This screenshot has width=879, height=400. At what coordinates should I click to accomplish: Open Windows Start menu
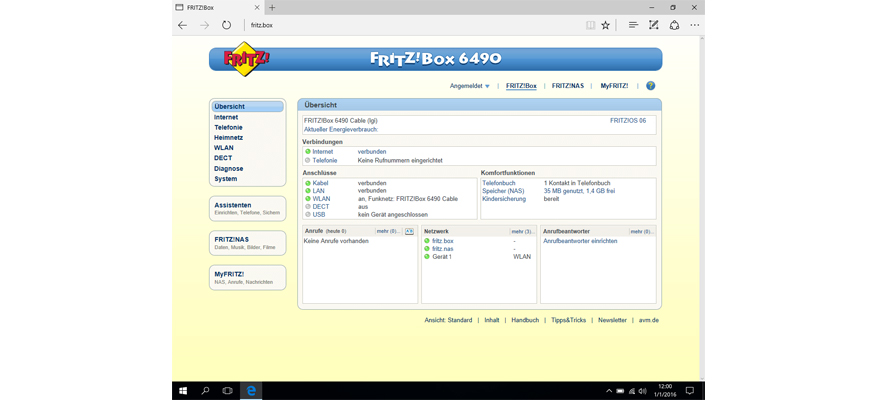(x=183, y=390)
